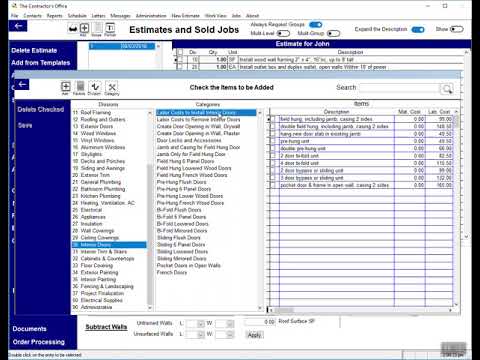Click Delete Checked in dialog sidebar
480x360 pixels.
pos(40,109)
